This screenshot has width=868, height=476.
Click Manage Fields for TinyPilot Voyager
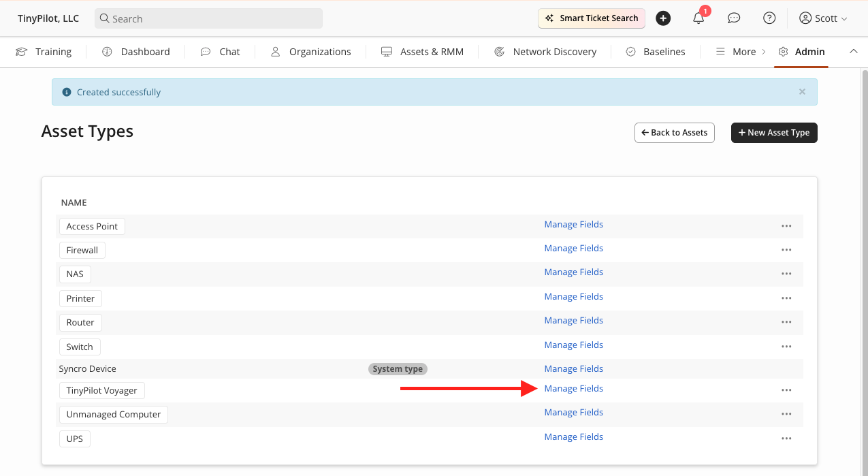(573, 388)
